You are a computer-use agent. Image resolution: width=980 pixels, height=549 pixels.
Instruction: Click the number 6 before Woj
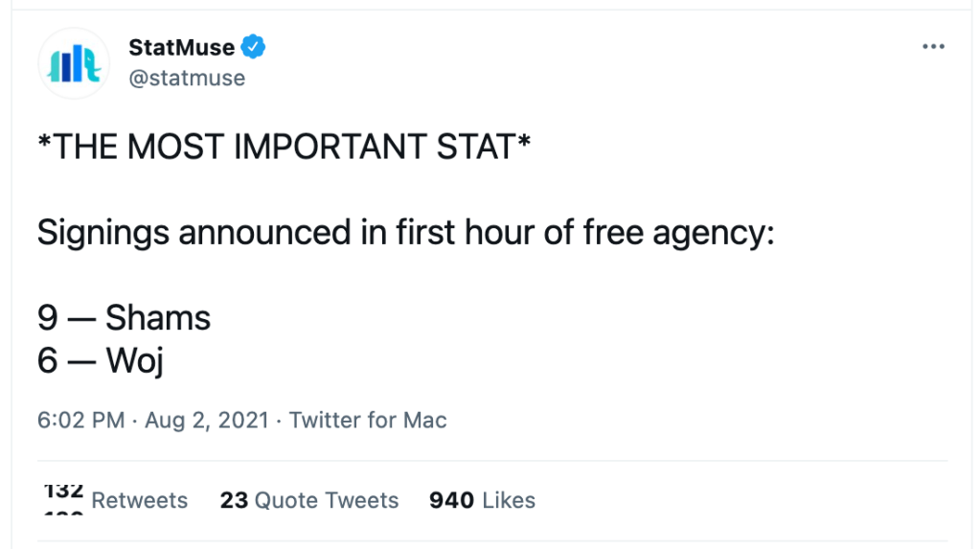coord(48,360)
